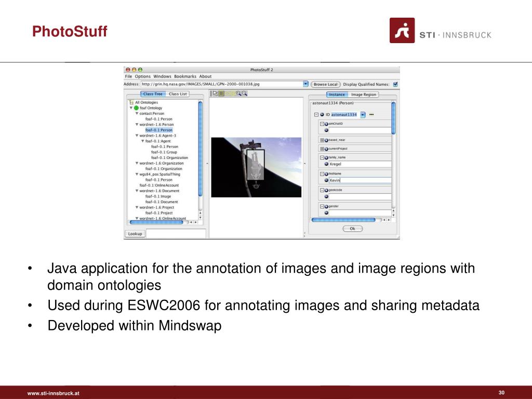Screen dimensions: 532x399
Task: Expand the currentProject property box
Action: 322,149
